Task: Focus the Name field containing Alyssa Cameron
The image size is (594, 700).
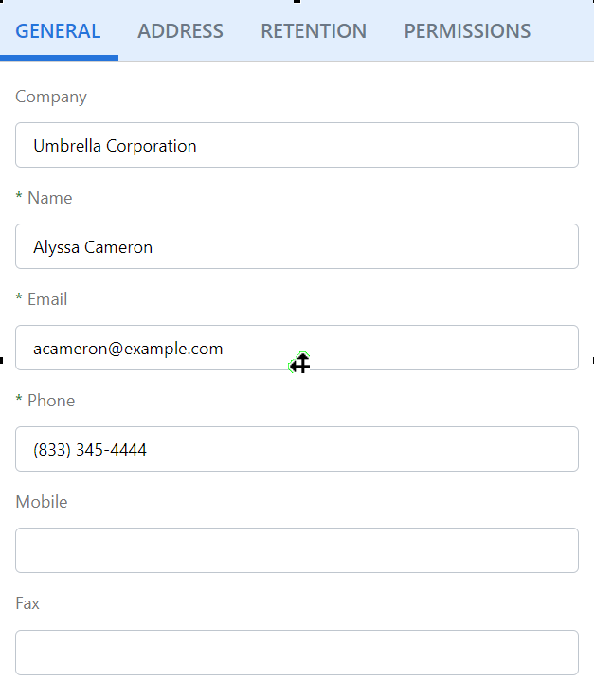Action: click(x=297, y=246)
